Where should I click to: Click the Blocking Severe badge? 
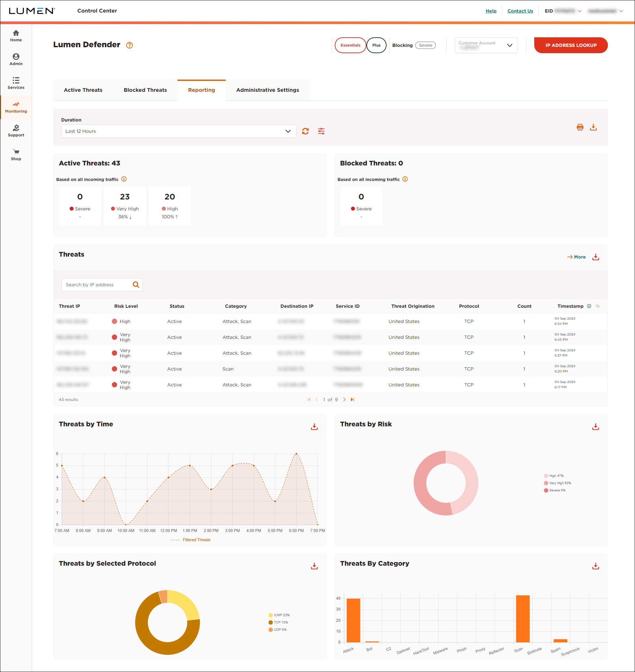click(x=426, y=45)
